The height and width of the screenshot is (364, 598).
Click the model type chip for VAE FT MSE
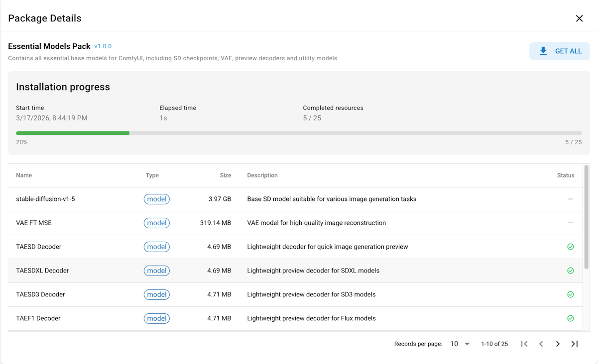click(157, 223)
